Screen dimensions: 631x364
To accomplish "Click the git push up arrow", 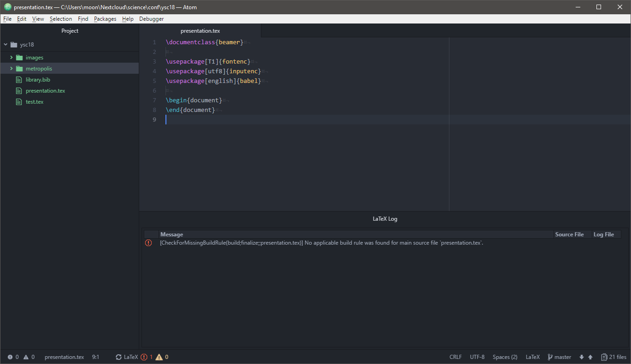I will tap(590, 357).
